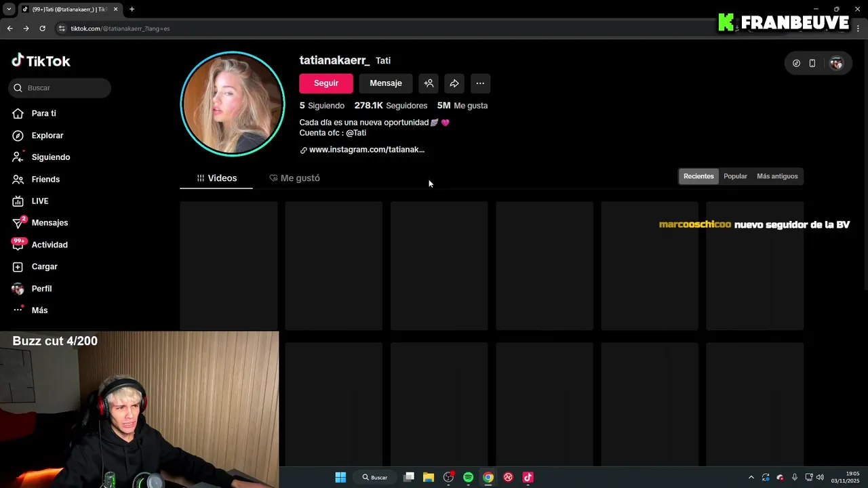868x488 pixels.
Task: Reload the page in Chrome
Action: pos(42,28)
